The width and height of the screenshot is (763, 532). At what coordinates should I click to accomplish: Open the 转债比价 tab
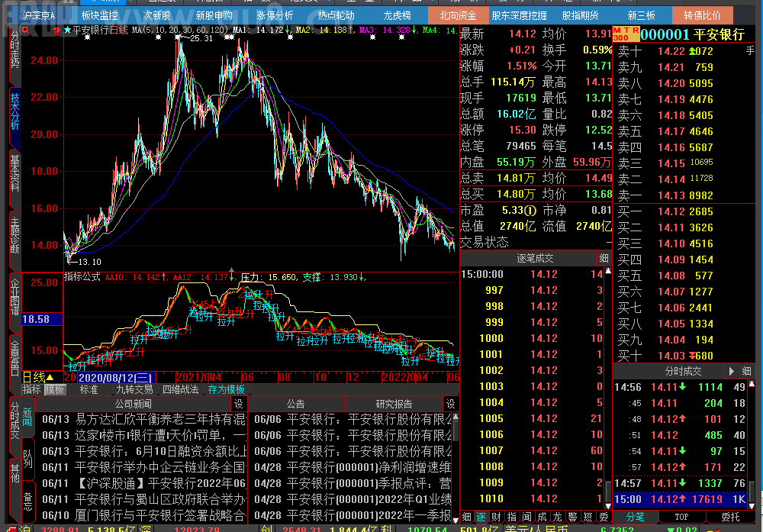[702, 15]
